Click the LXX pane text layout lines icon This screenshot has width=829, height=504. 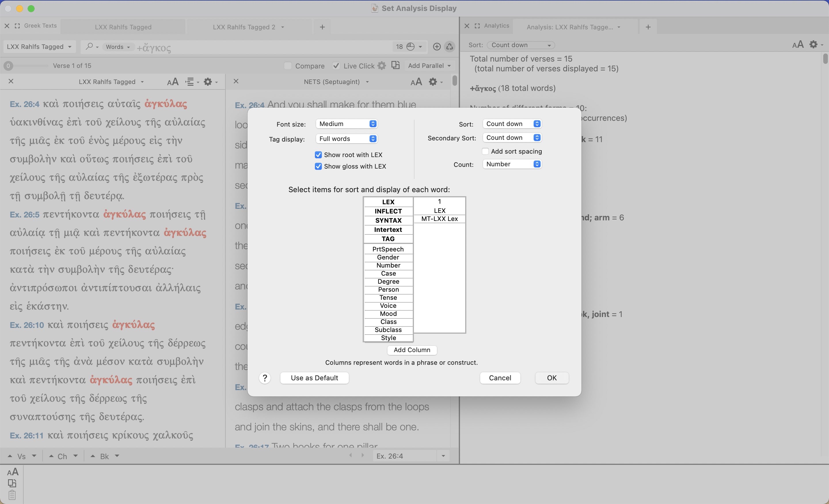[x=190, y=82]
